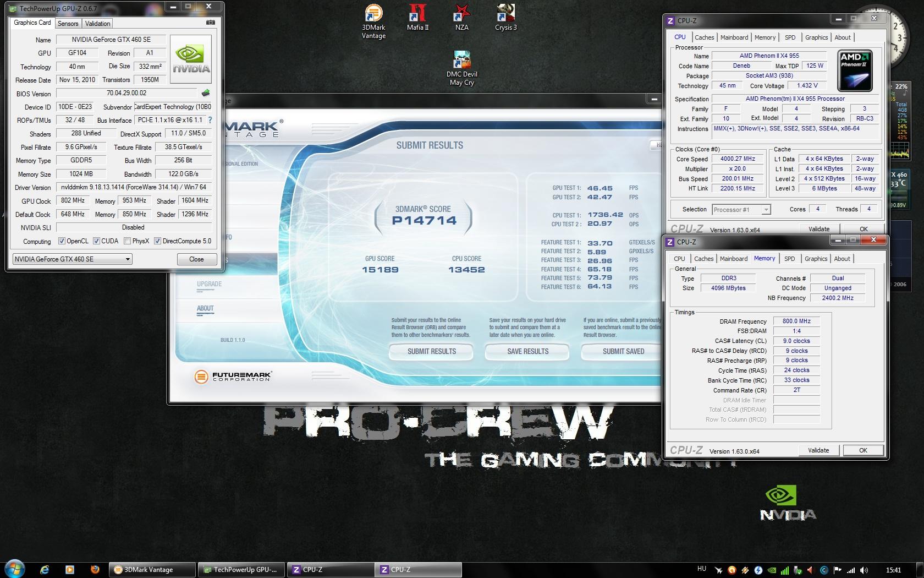This screenshot has height=578, width=924.
Task: Click the Driver Version field in GPU-Z
Action: pos(134,187)
